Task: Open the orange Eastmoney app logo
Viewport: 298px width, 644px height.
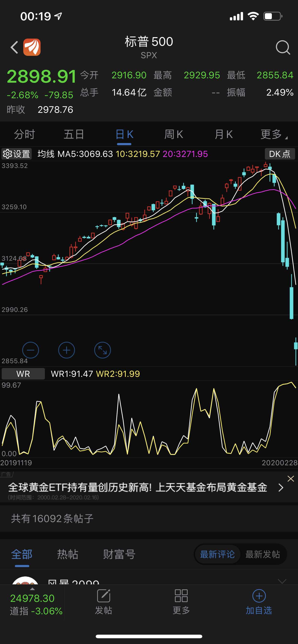Action: pos(32,47)
